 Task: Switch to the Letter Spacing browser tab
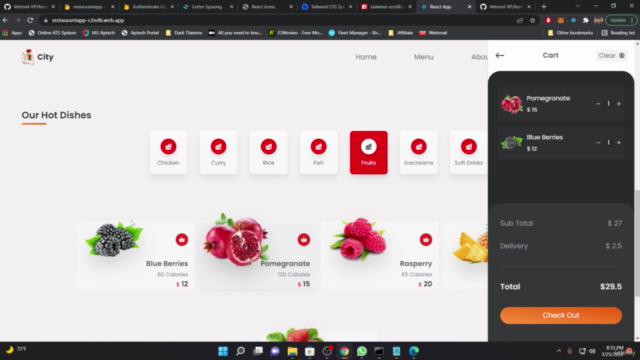tap(207, 7)
